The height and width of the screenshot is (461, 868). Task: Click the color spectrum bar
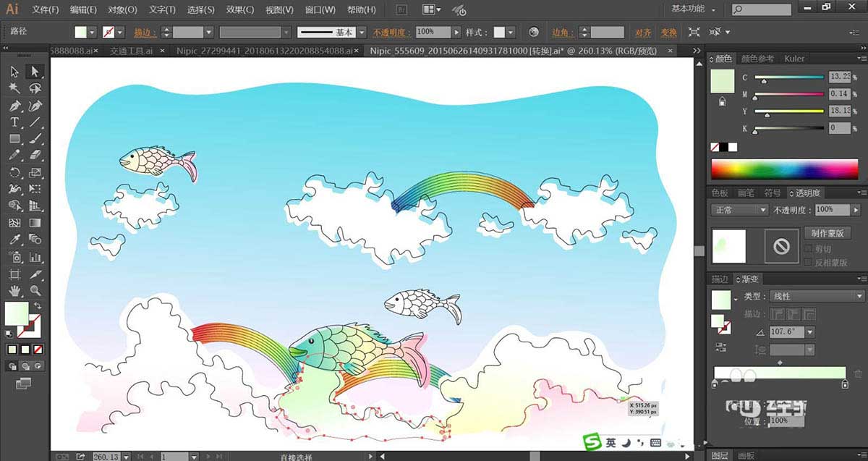point(784,169)
